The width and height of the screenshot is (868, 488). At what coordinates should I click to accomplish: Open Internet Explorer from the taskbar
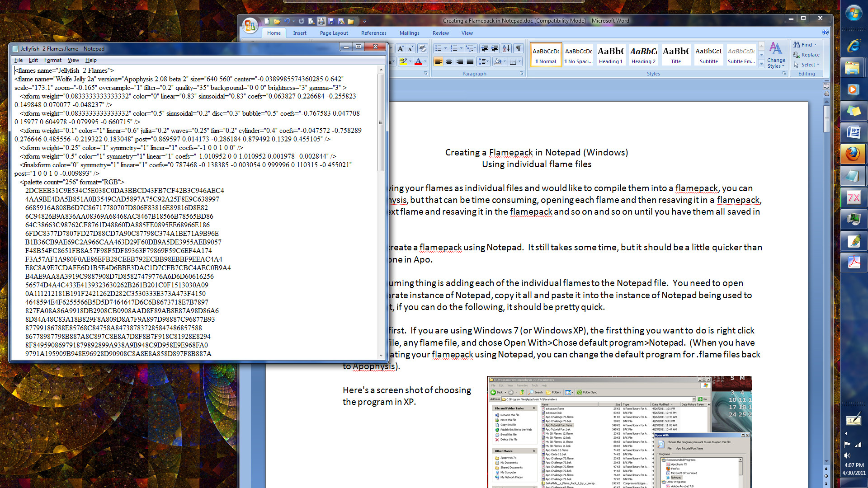pos(854,45)
